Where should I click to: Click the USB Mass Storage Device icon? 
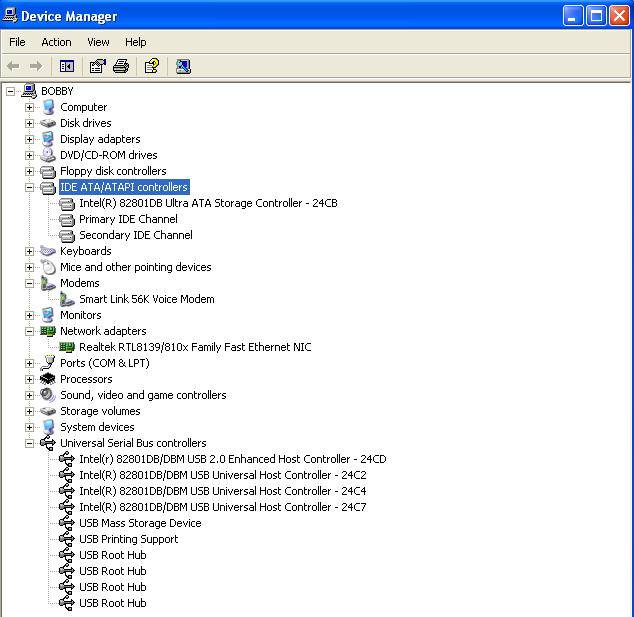67,523
